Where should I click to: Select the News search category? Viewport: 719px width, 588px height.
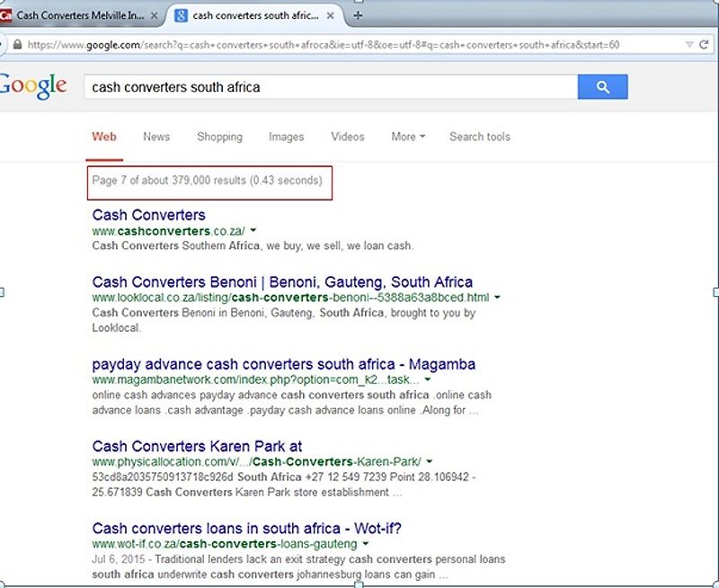click(x=155, y=137)
